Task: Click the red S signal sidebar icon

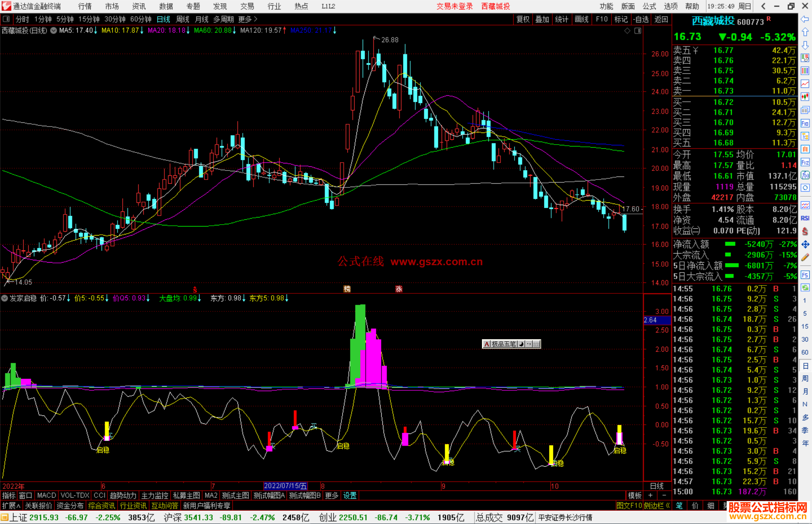Action: (805, 231)
